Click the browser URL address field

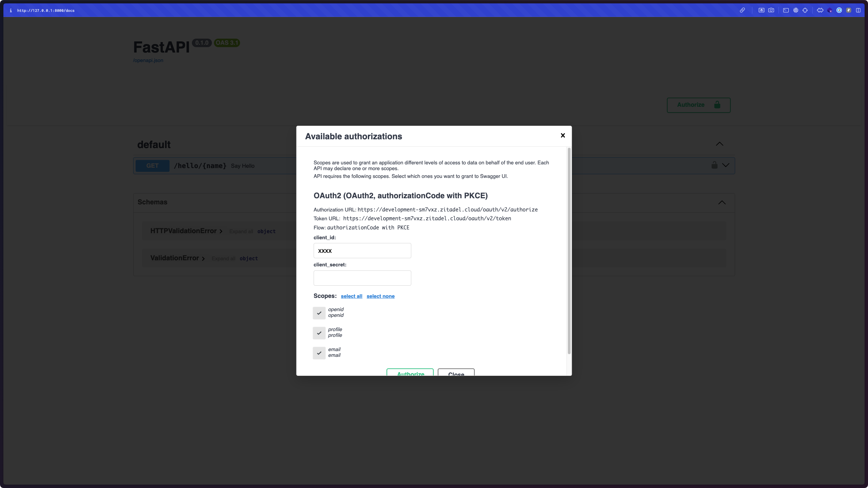tap(46, 11)
